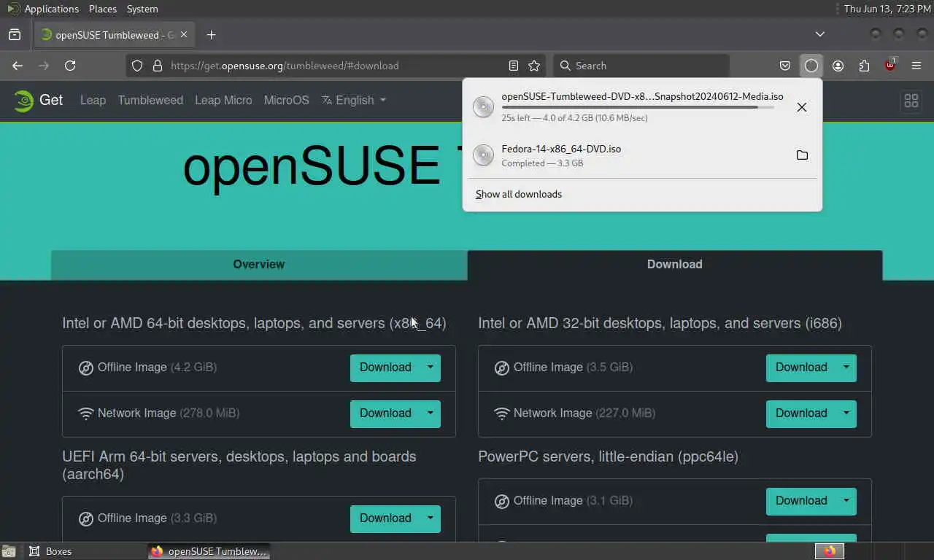The width and height of the screenshot is (934, 560).
Task: Expand x86_64 Network Image download options
Action: (431, 413)
